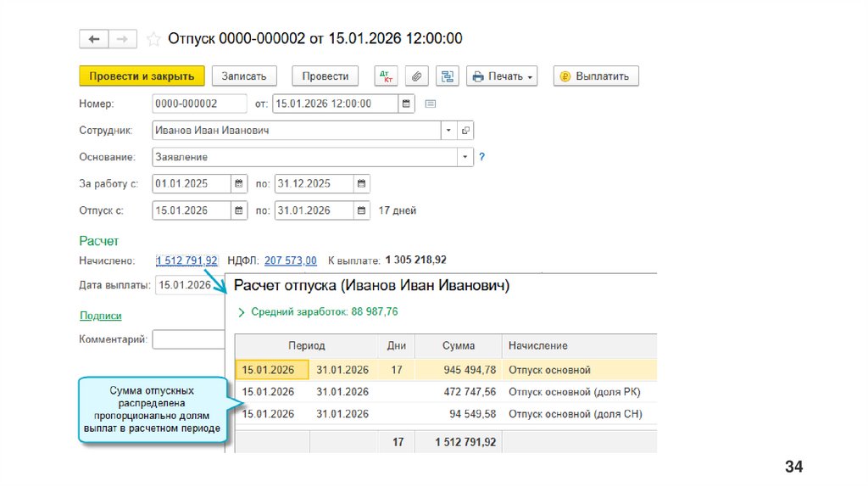Select highlighted cell 15.01.2026 in first row

(272, 370)
